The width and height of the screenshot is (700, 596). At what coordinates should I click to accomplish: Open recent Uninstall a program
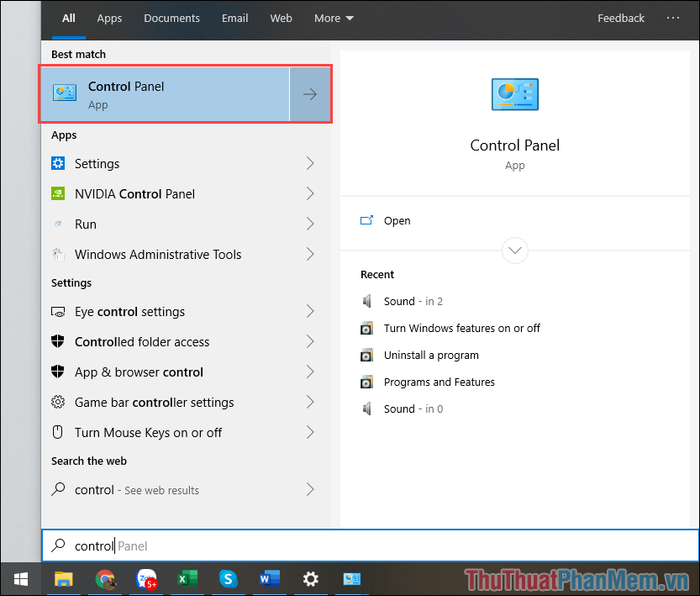[431, 355]
